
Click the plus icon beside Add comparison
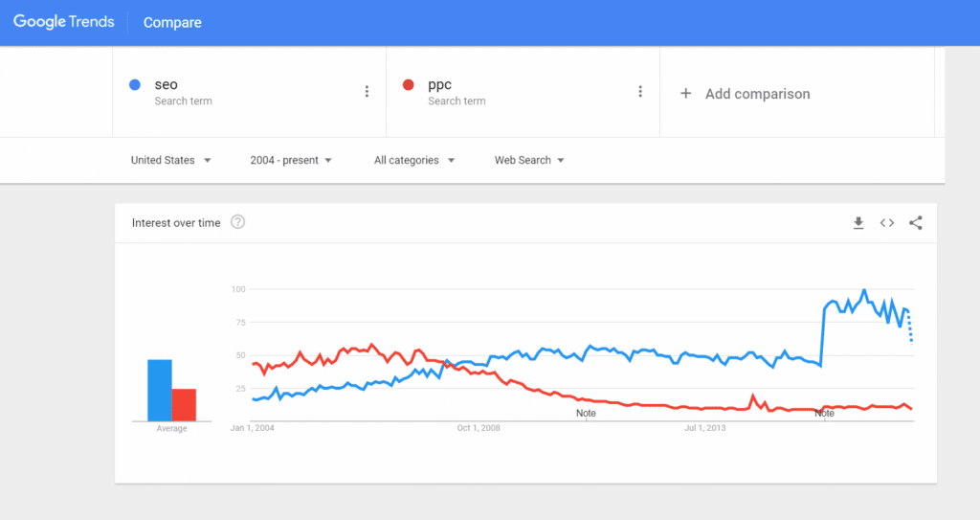click(x=685, y=94)
